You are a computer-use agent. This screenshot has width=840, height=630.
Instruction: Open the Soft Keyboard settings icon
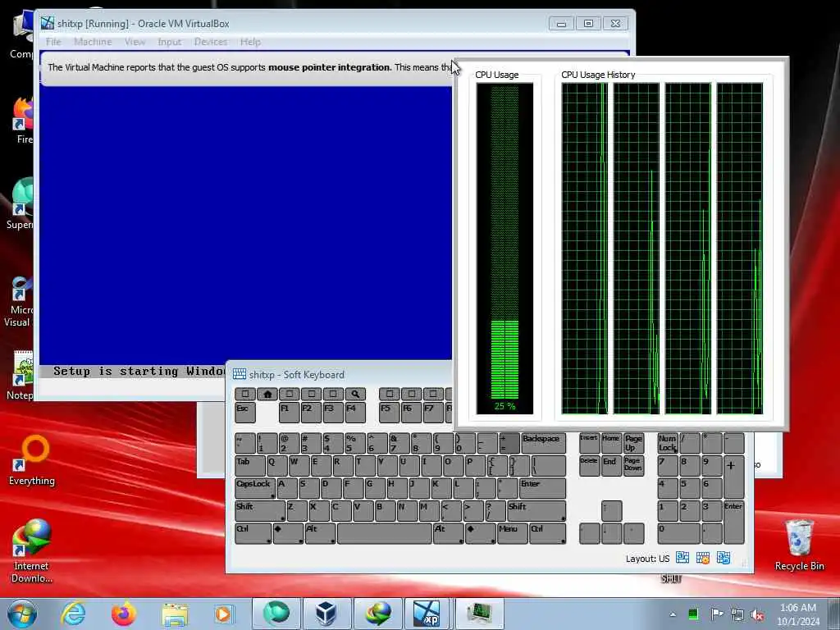[x=703, y=558]
